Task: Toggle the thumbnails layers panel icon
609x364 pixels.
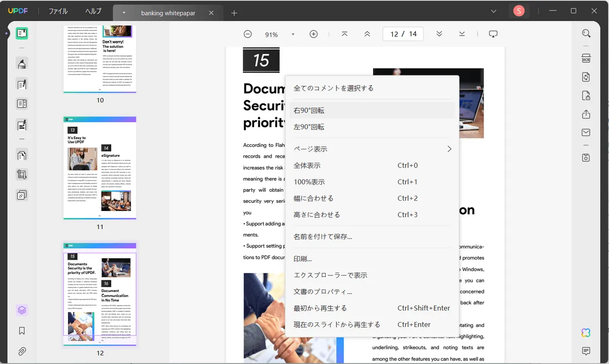Action: point(22,310)
